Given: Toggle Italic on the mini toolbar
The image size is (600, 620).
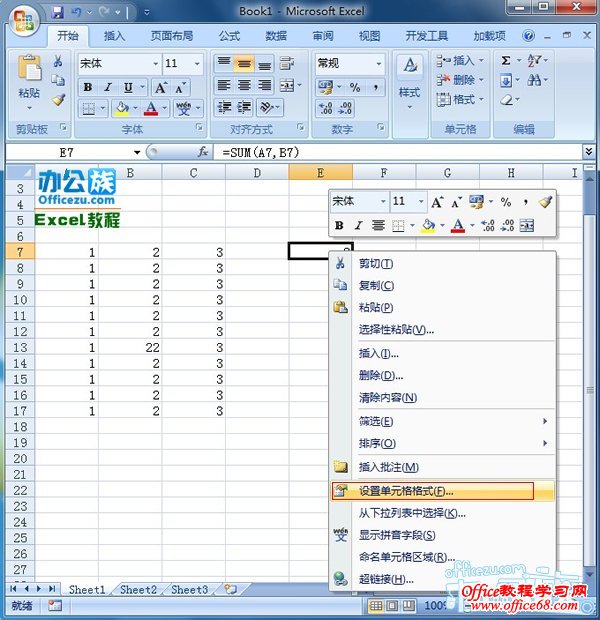Looking at the screenshot, I should [x=358, y=225].
